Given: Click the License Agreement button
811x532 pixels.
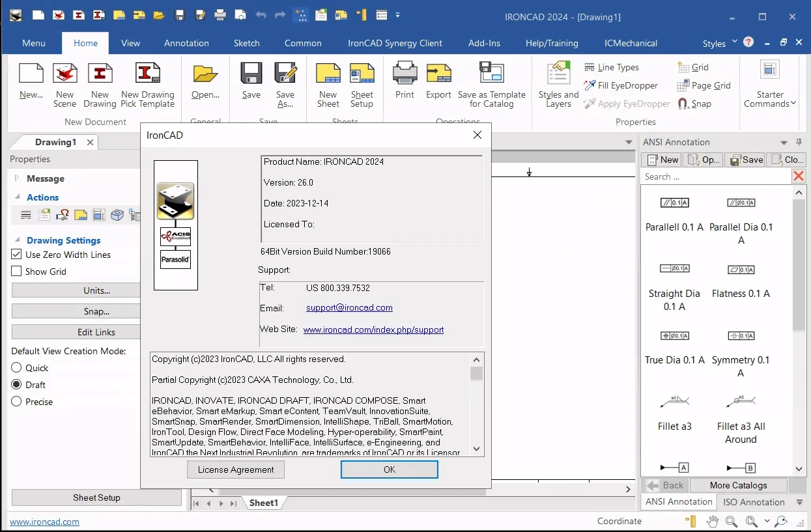Looking at the screenshot, I should 236,469.
